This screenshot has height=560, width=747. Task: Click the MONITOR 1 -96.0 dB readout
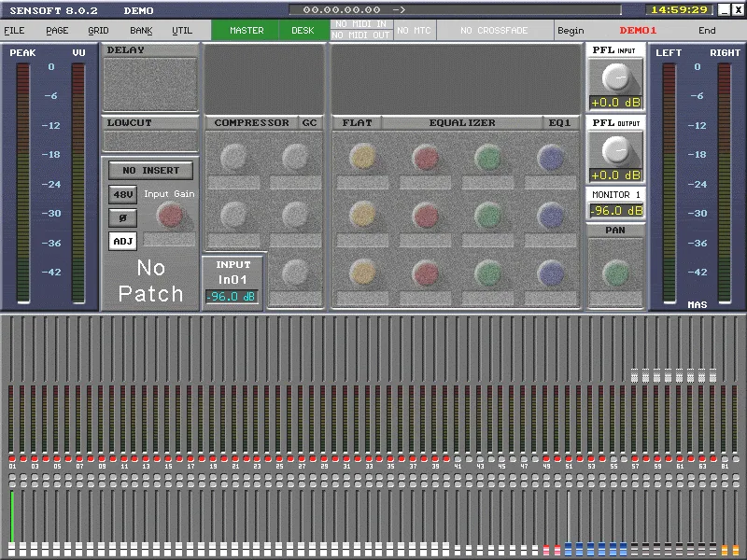coord(616,211)
